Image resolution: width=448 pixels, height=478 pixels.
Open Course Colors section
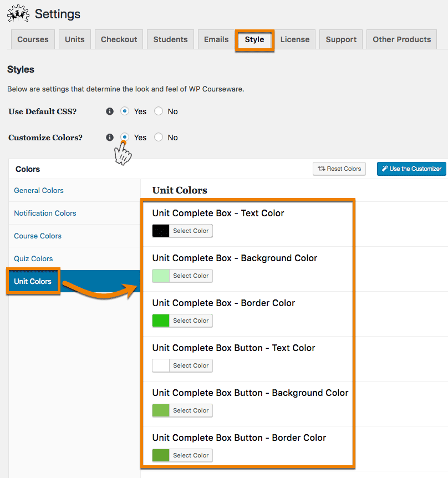(38, 236)
